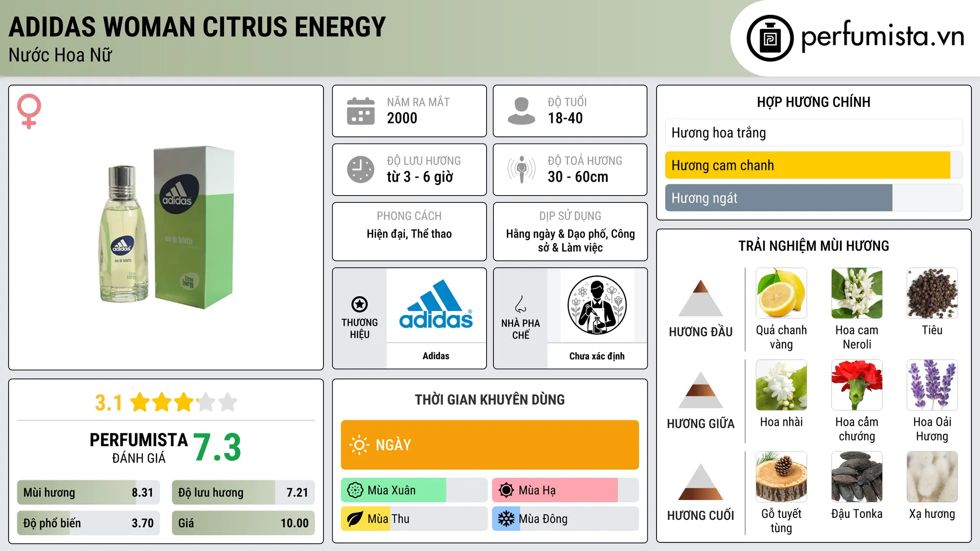Click the pink Mùa Hạ season bar
Viewport: 980px width, 551px height.
565,490
